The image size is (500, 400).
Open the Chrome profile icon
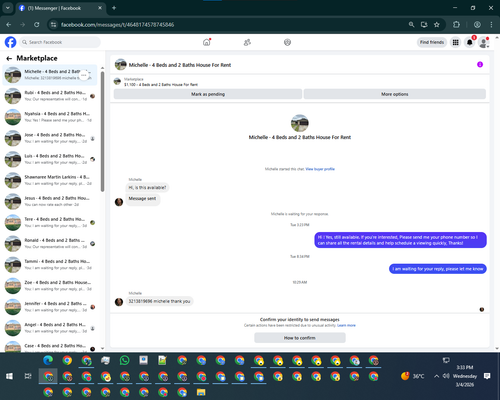coord(477,25)
